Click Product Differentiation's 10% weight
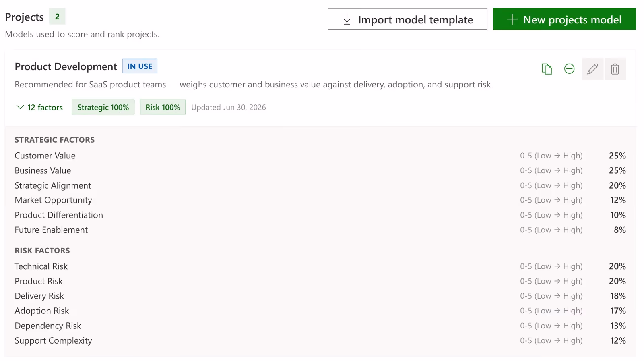This screenshot has height=361, width=644. 618,215
